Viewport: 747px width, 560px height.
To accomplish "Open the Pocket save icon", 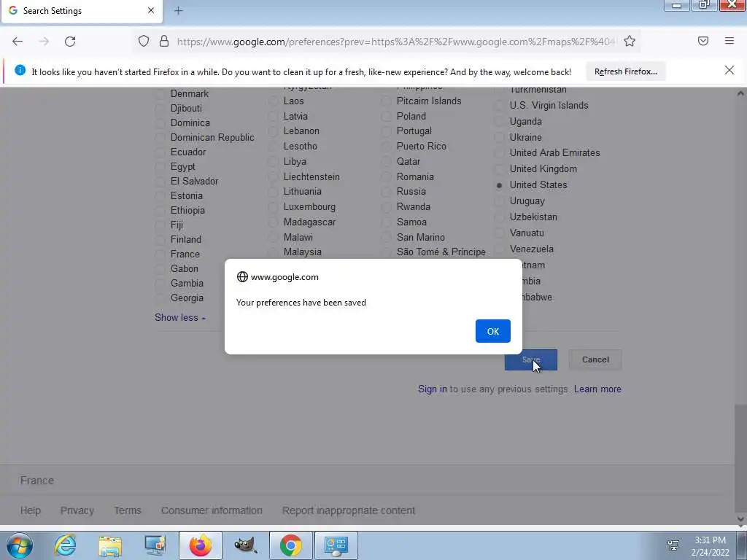I will tap(703, 42).
